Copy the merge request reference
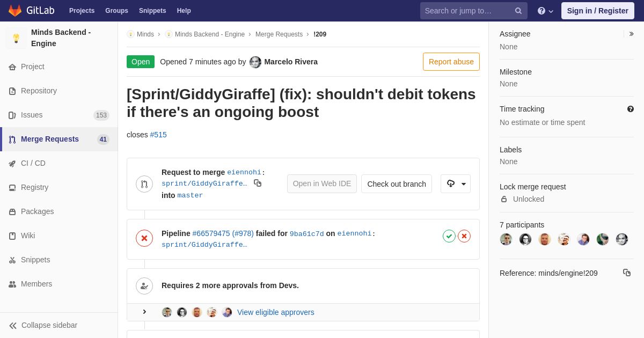This screenshot has width=644, height=338. [x=627, y=273]
